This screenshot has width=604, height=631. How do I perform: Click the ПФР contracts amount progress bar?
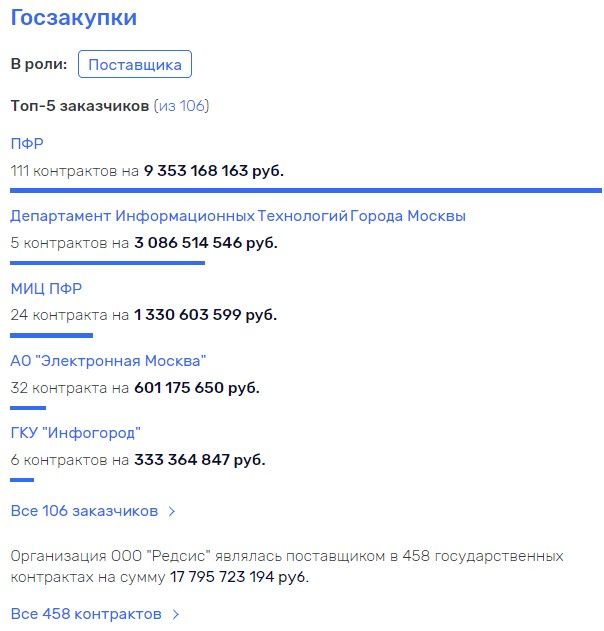(306, 190)
